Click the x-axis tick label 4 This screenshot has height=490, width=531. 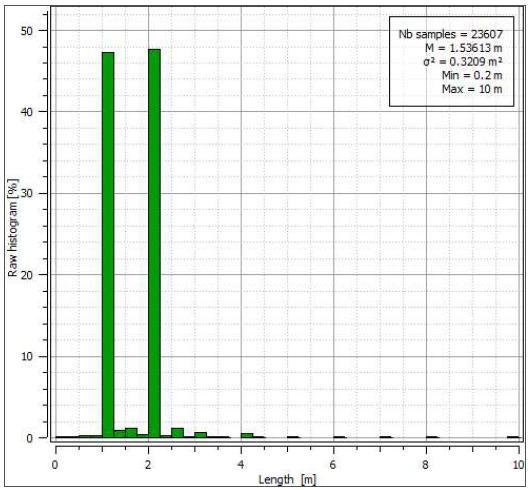(x=241, y=465)
